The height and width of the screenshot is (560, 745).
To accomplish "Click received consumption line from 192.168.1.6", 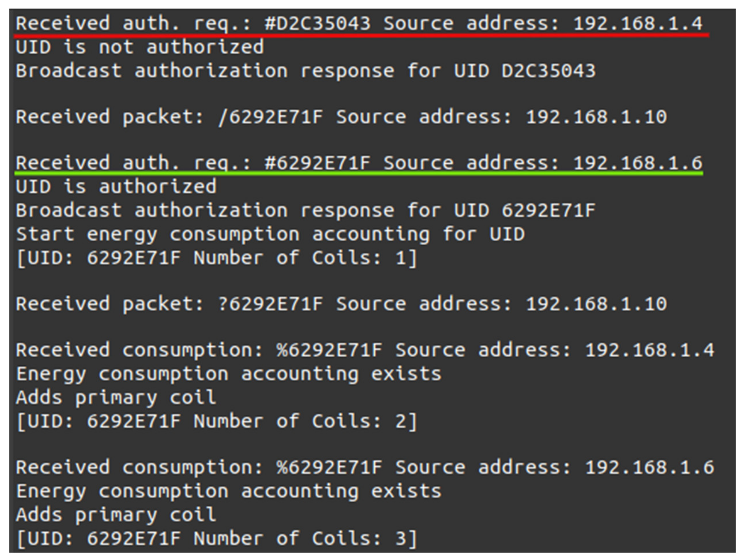I will click(x=365, y=468).
